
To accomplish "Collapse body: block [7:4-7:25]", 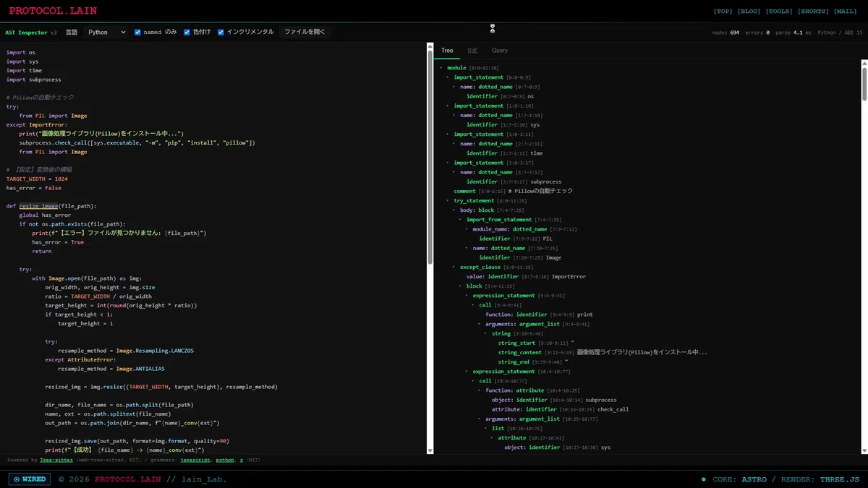I will click(454, 210).
